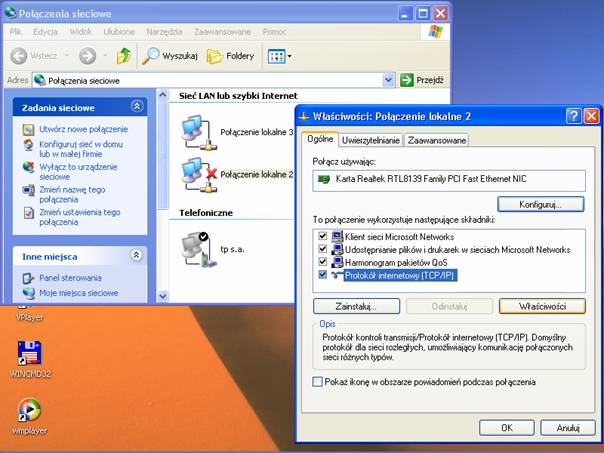Uncheck Udostępnianie plików i drukarek checkbox
This screenshot has width=604, height=453.
click(322, 249)
